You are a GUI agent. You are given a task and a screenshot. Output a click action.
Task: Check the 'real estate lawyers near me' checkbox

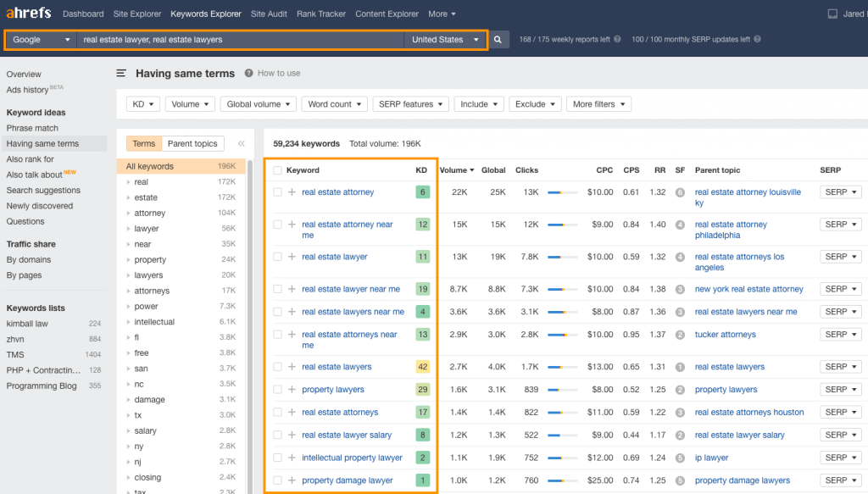277,312
